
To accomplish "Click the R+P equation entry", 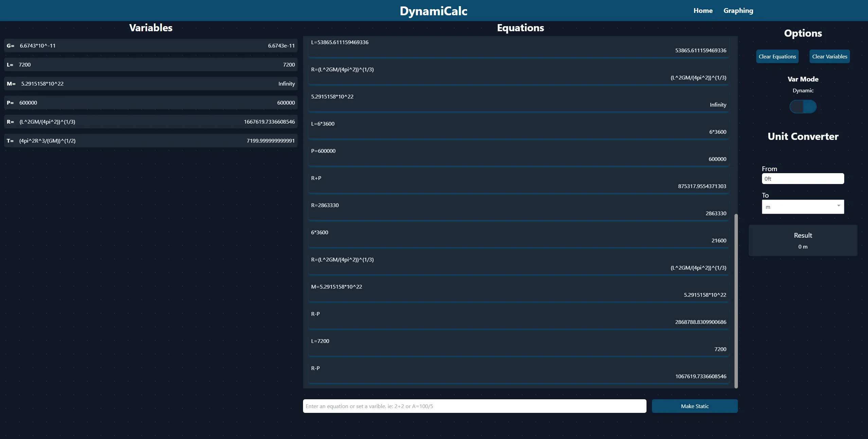I will (518, 182).
